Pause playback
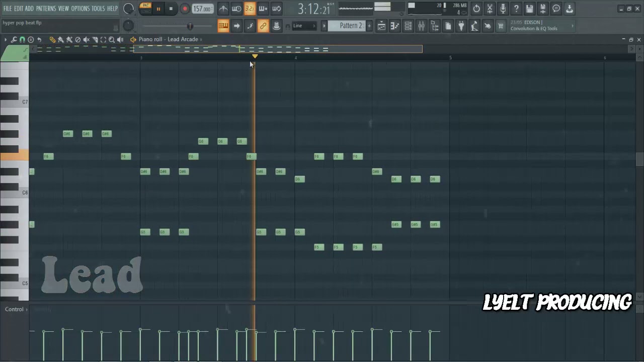Screen dimensions: 644x362 click(158, 9)
